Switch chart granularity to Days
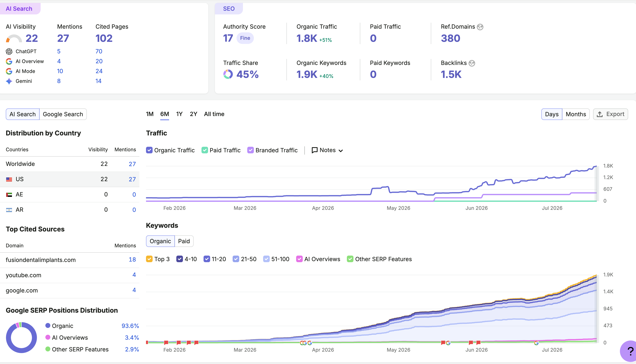This screenshot has width=636, height=364. [552, 114]
